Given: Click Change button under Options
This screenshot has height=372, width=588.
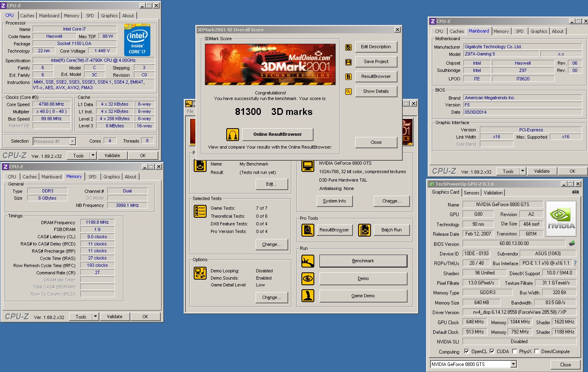Looking at the screenshot, I should [272, 298].
